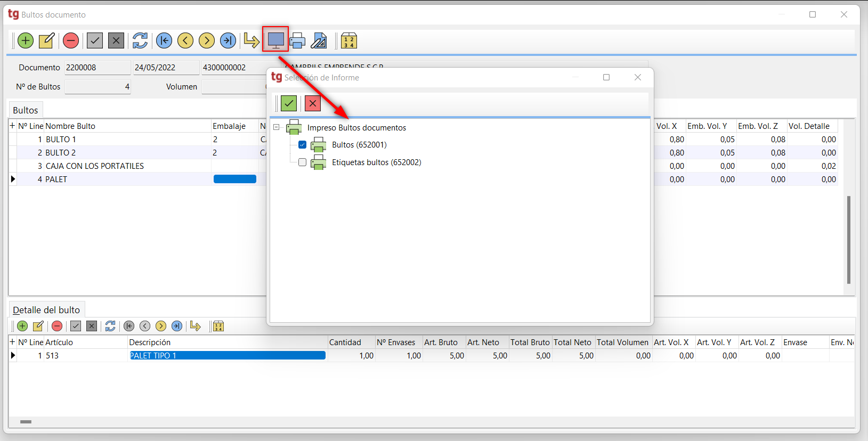
Task: Click the Embalaje column header
Action: click(235, 126)
